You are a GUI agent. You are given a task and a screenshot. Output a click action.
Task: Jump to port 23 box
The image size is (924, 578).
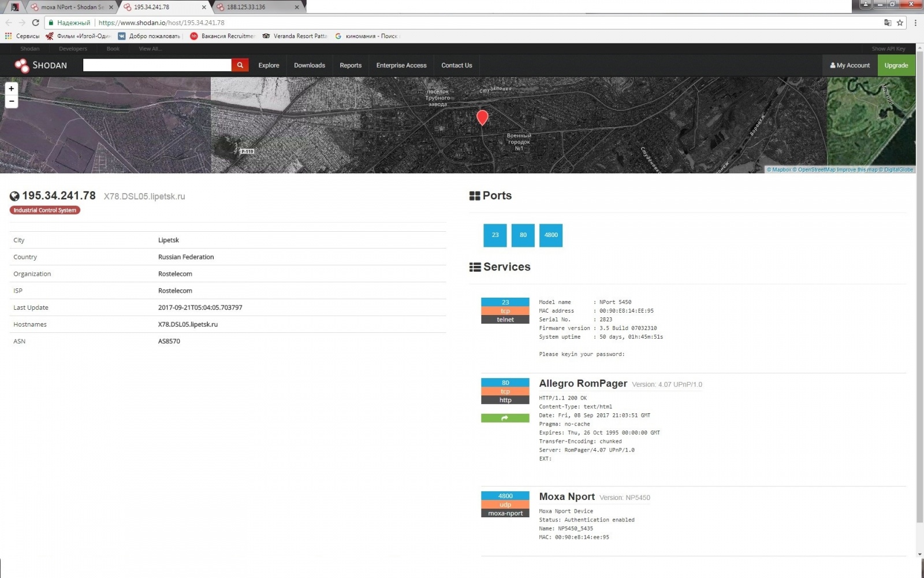coord(495,235)
